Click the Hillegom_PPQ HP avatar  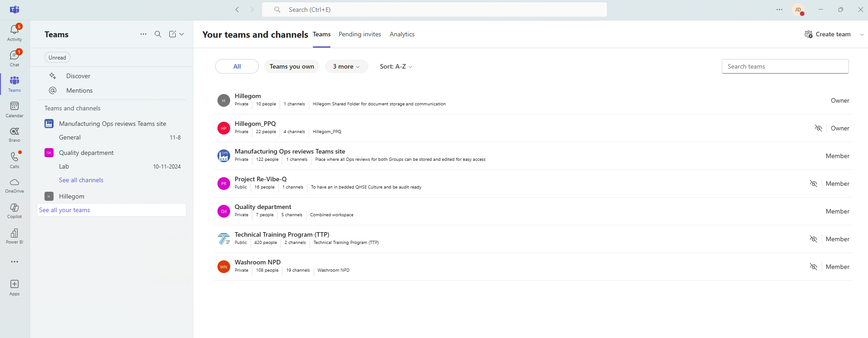click(224, 128)
